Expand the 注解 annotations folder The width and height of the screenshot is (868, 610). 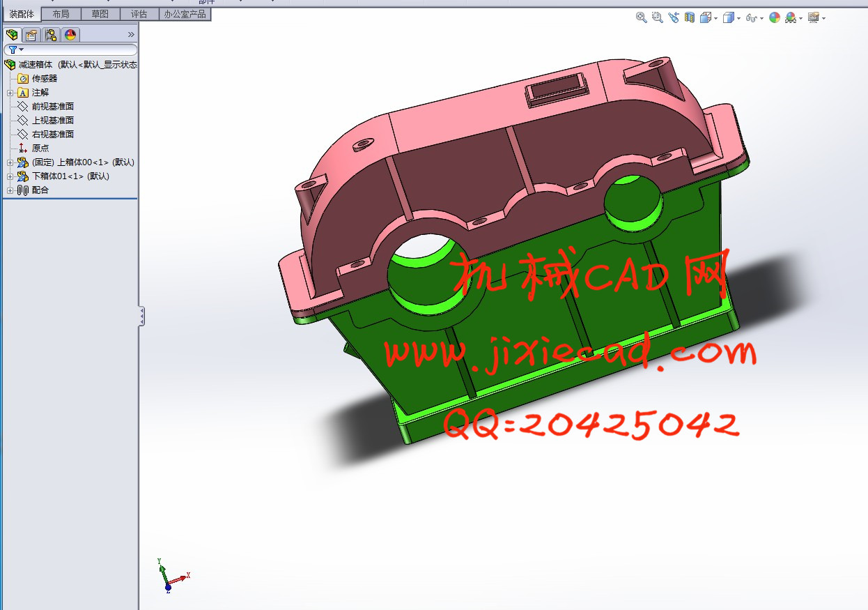10,93
